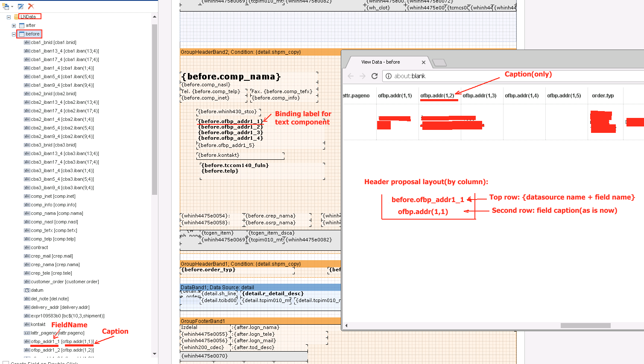Select expr109583b0 shipment expression field

tap(67, 316)
